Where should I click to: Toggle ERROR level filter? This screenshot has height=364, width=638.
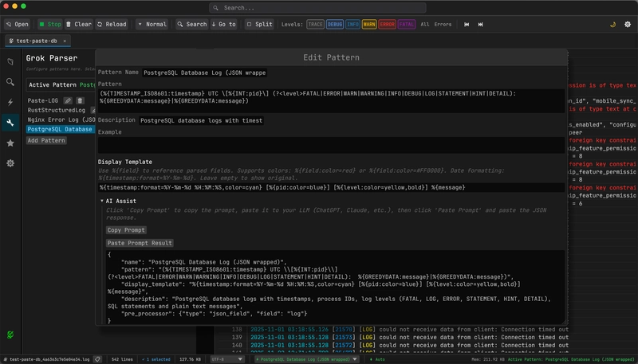point(387,25)
